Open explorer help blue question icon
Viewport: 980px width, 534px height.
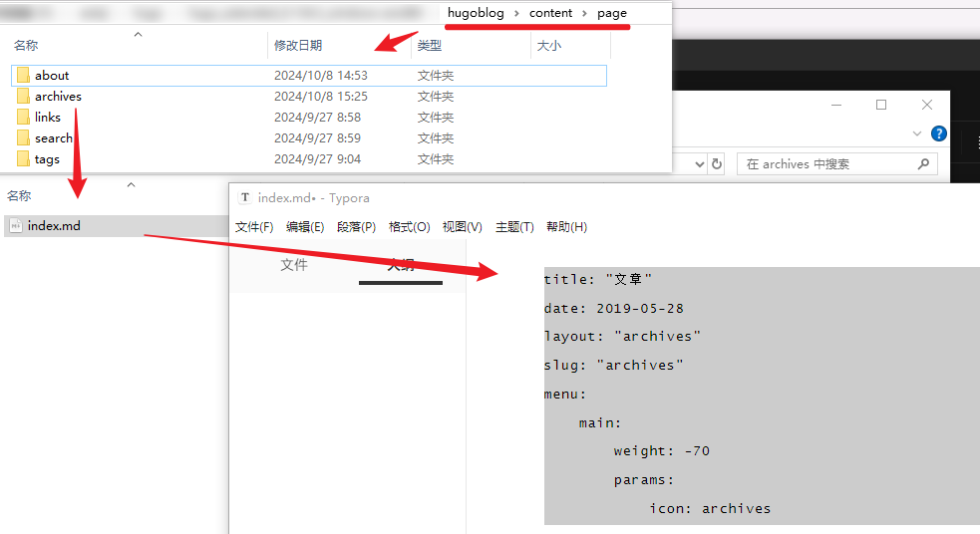click(939, 133)
